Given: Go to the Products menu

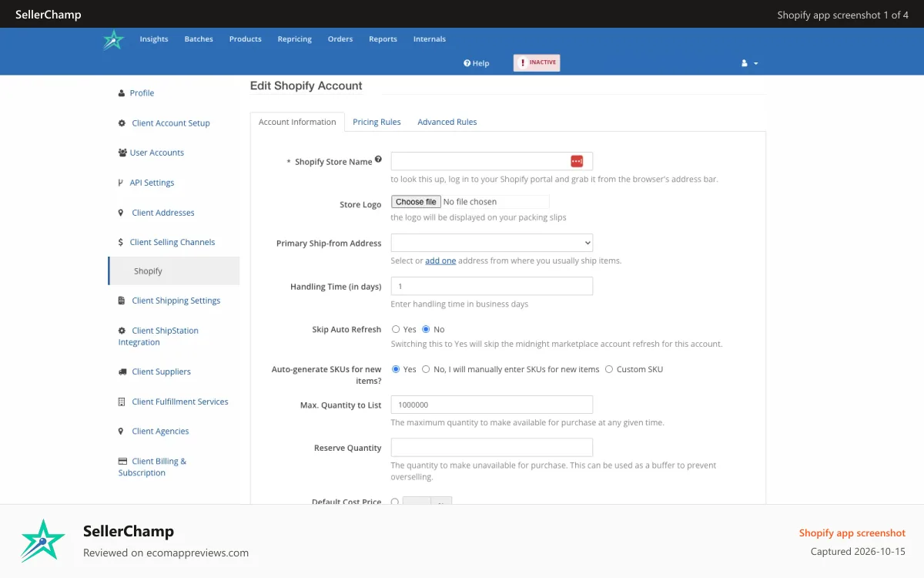Looking at the screenshot, I should 246,39.
